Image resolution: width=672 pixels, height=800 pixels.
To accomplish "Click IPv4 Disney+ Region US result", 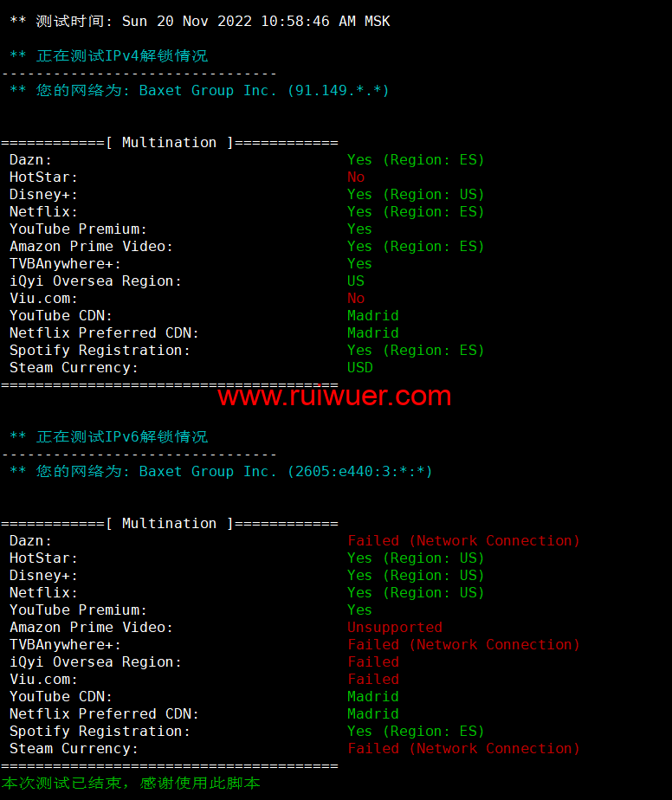I will tap(416, 195).
